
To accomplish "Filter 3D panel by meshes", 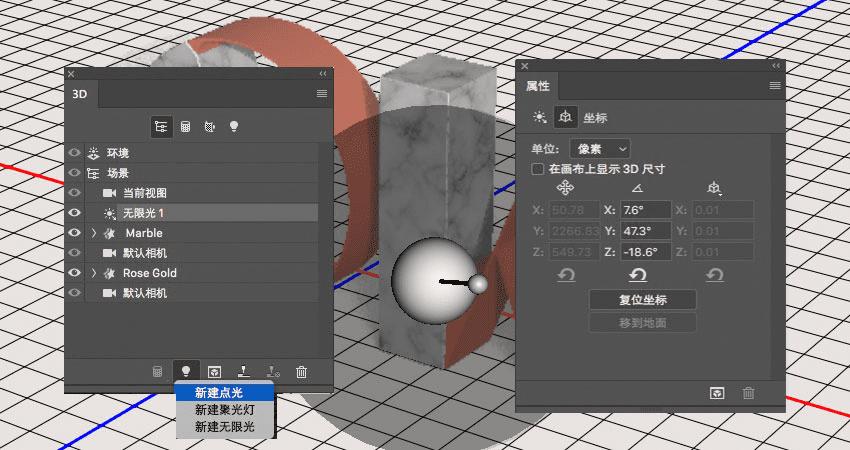I will click(185, 127).
